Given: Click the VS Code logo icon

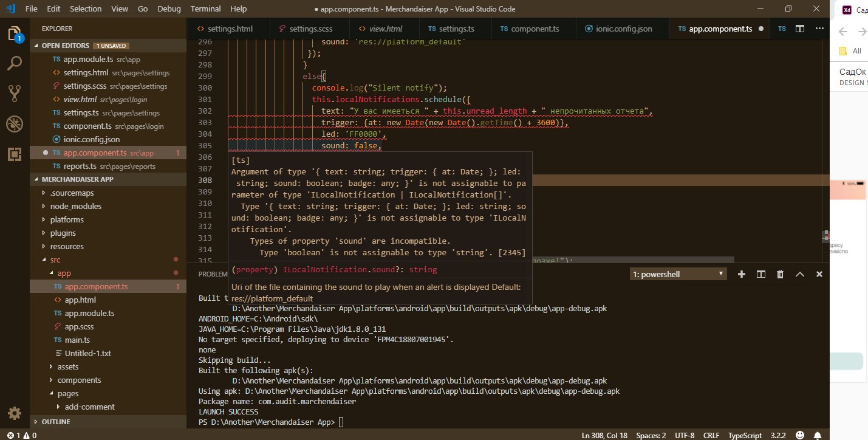Looking at the screenshot, I should (x=10, y=9).
